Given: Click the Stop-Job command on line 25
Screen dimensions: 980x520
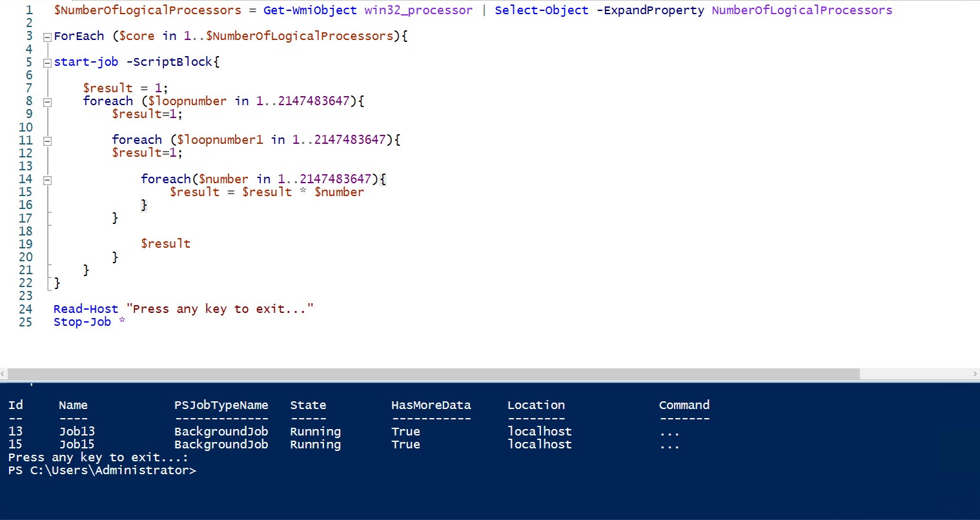Looking at the screenshot, I should 82,322.
